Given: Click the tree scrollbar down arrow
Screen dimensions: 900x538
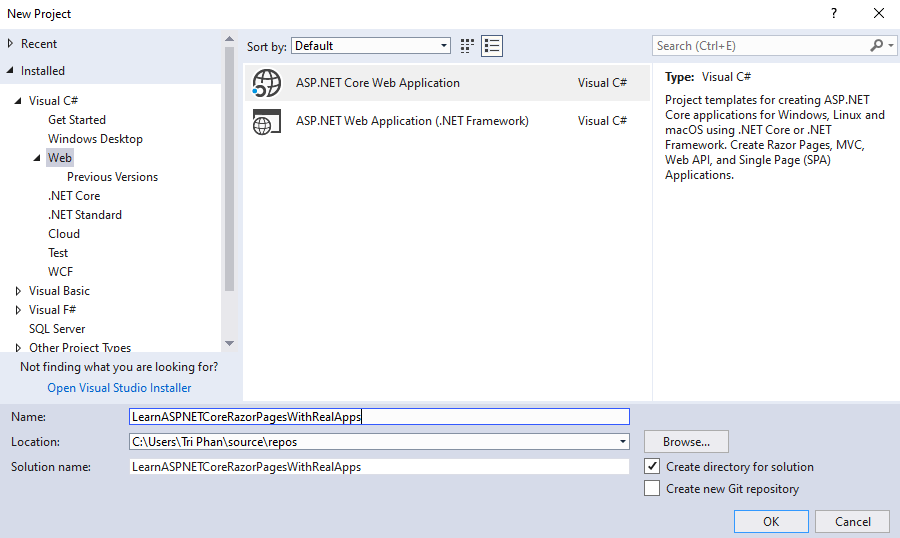Looking at the screenshot, I should [x=230, y=343].
